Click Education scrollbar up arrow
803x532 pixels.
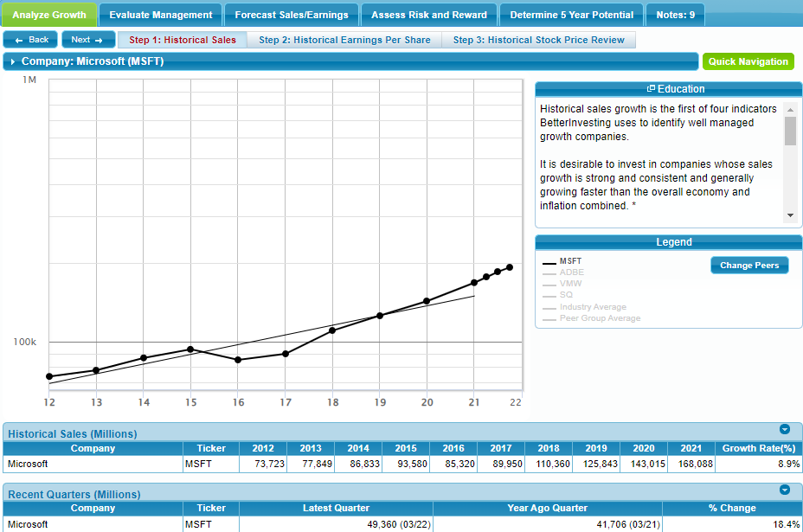click(790, 110)
